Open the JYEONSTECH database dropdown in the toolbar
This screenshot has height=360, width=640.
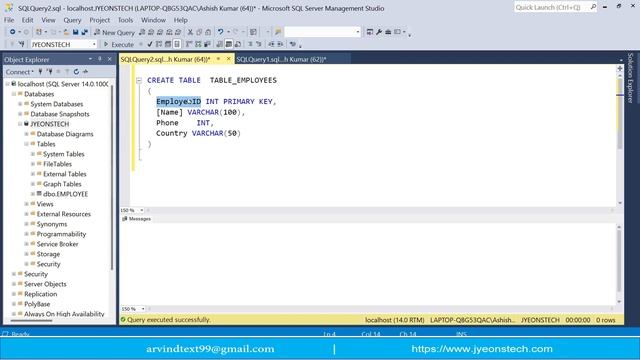click(94, 44)
